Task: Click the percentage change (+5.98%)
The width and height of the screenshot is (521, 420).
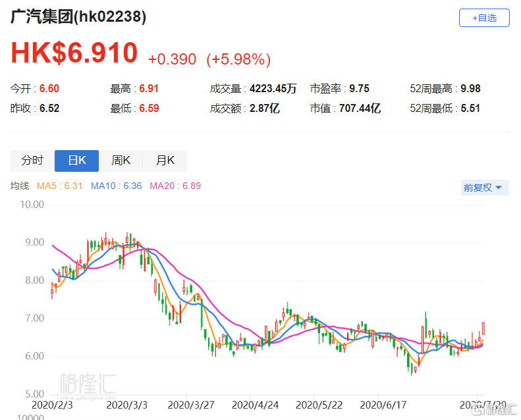Action: (238, 59)
